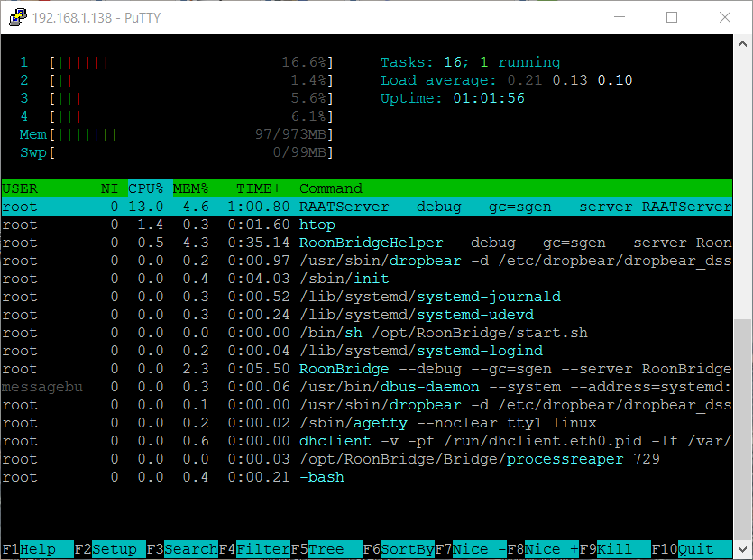Image resolution: width=753 pixels, height=560 pixels.
Task: Maximize the PuTTY window
Action: 672,17
